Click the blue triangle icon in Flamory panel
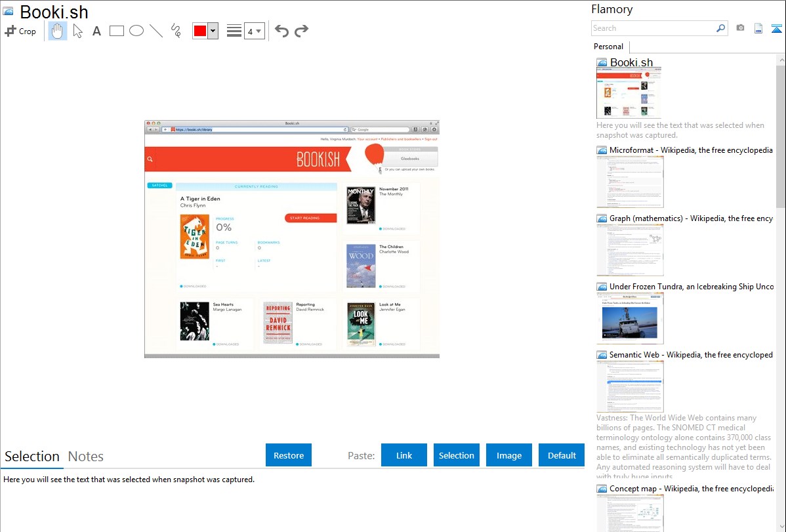The height and width of the screenshot is (532, 786). coord(776,28)
